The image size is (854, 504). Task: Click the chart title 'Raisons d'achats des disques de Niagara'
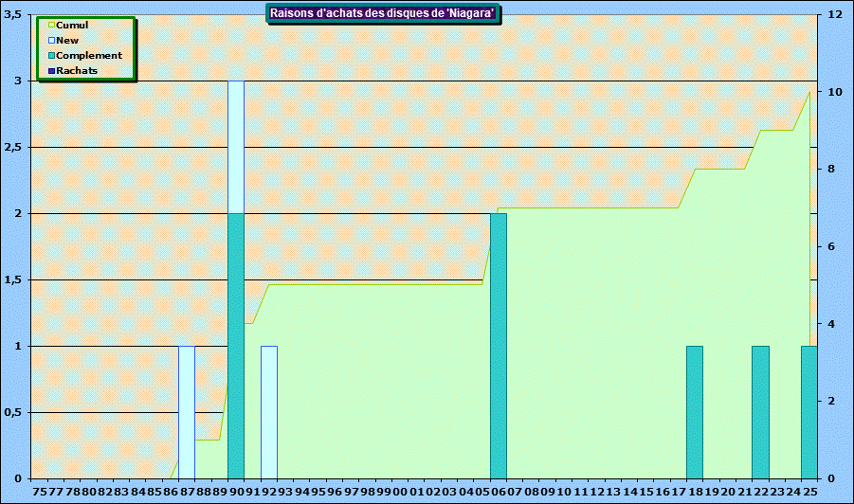pyautogui.click(x=383, y=13)
